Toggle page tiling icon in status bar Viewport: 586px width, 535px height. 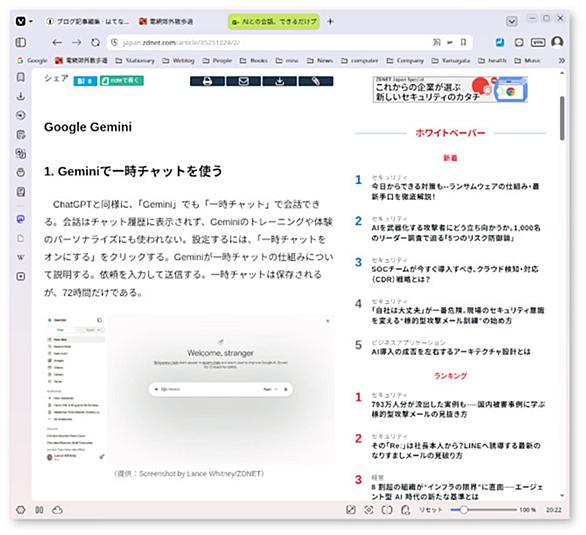[387, 510]
